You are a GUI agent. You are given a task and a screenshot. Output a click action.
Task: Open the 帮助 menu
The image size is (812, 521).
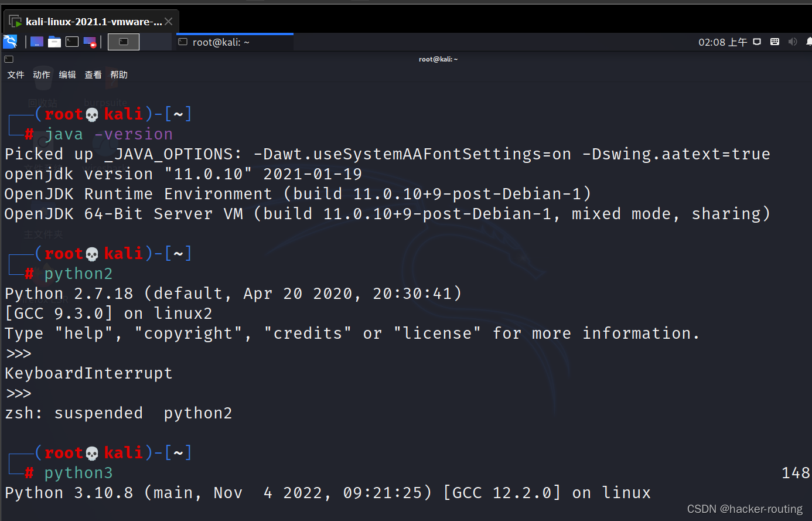(119, 74)
